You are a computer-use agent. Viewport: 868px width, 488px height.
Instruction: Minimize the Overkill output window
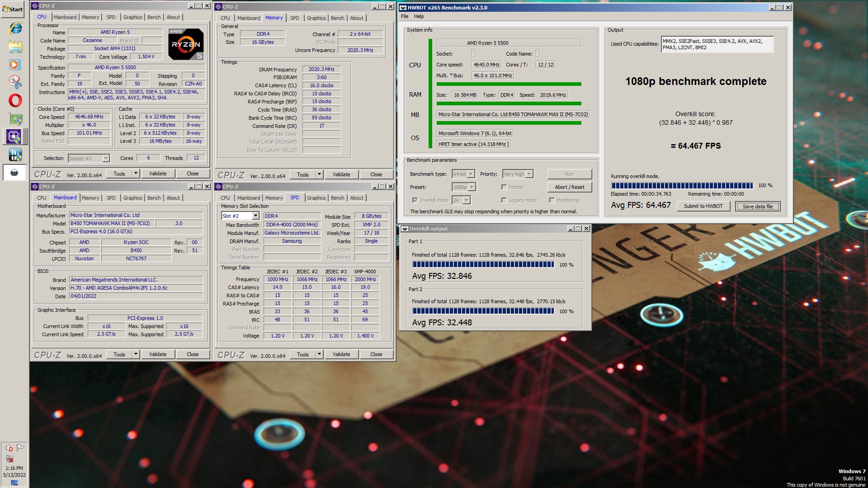point(571,229)
